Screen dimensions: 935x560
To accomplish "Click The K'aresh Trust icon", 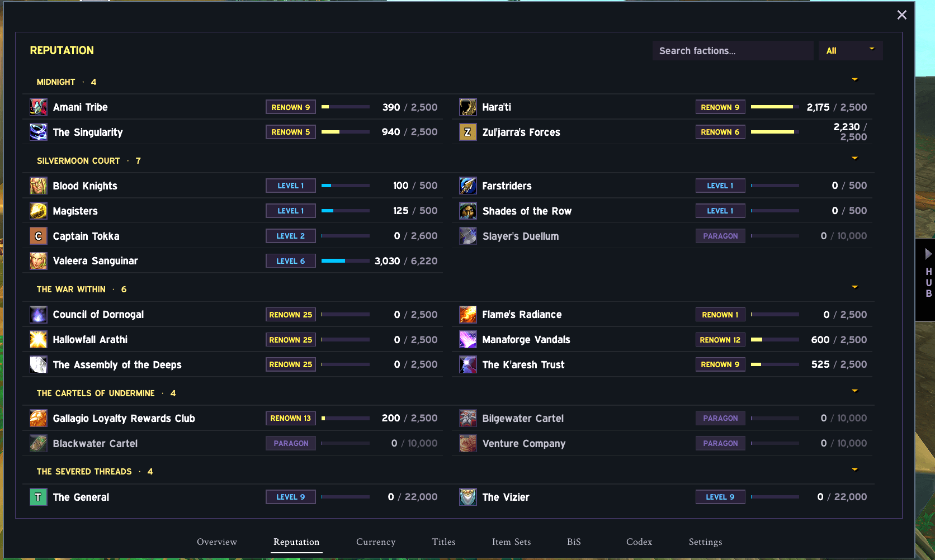I will pyautogui.click(x=468, y=364).
